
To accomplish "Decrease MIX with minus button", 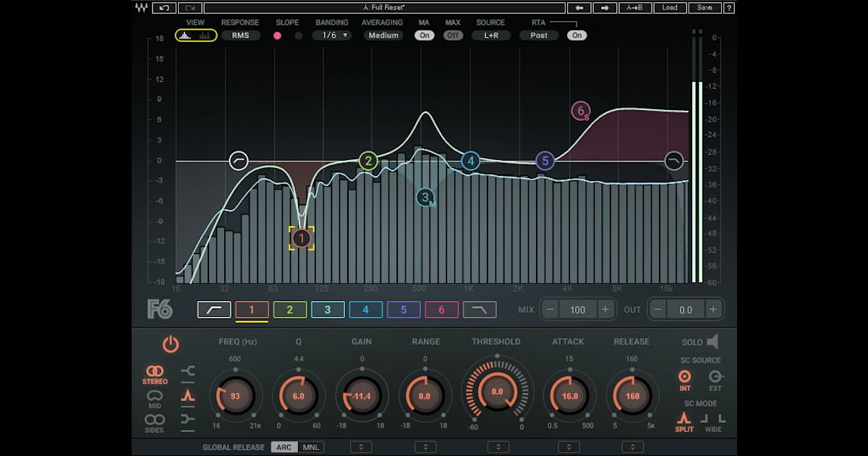I will 550,310.
